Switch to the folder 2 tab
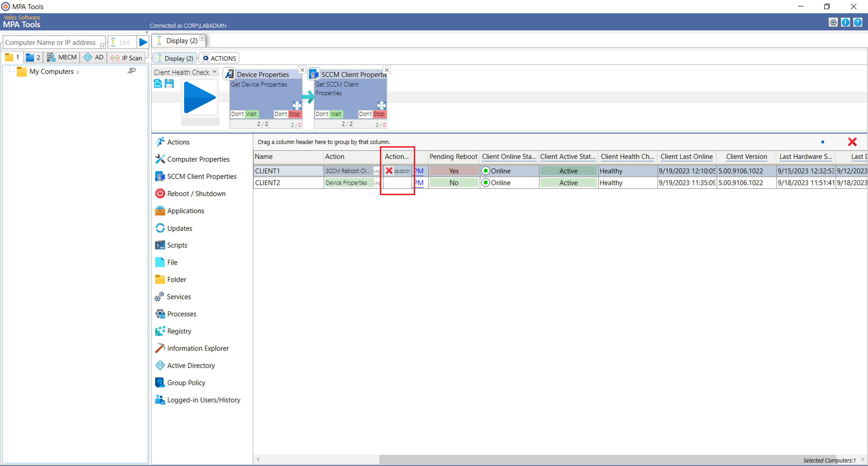 pyautogui.click(x=33, y=57)
